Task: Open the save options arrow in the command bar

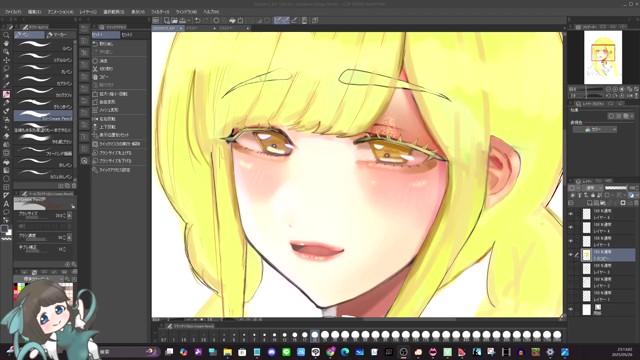Action: [x=189, y=20]
